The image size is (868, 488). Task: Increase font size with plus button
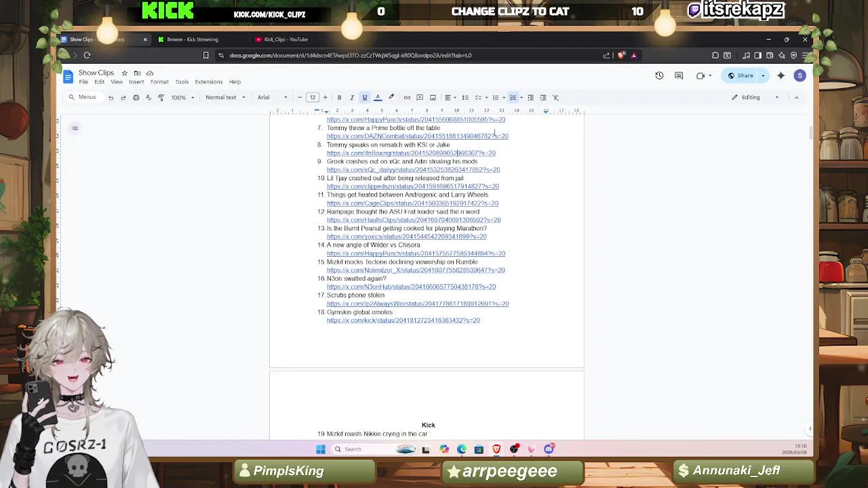325,98
